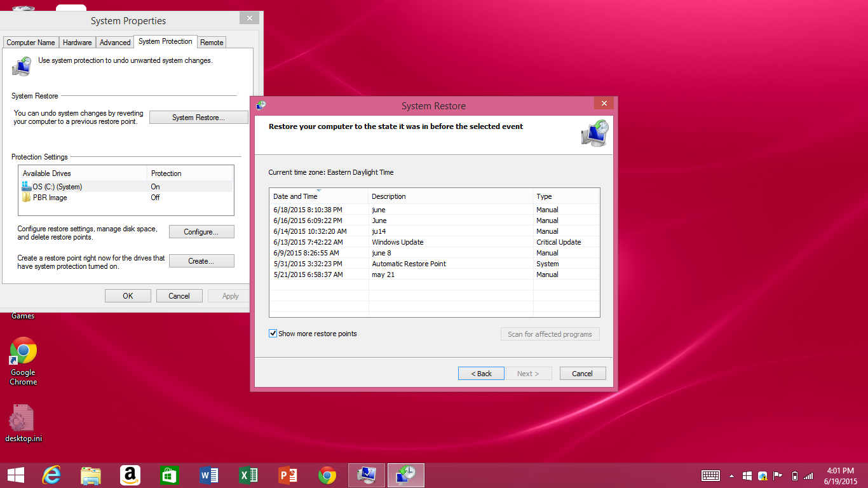Viewport: 868px width, 488px height.
Task: Switch to the Remote tab
Action: tap(212, 43)
